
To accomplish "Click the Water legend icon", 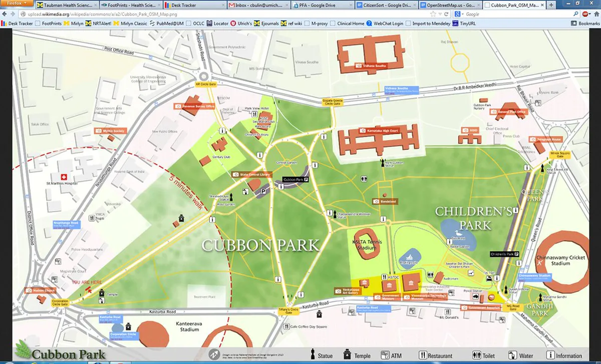I will pyautogui.click(x=512, y=355).
